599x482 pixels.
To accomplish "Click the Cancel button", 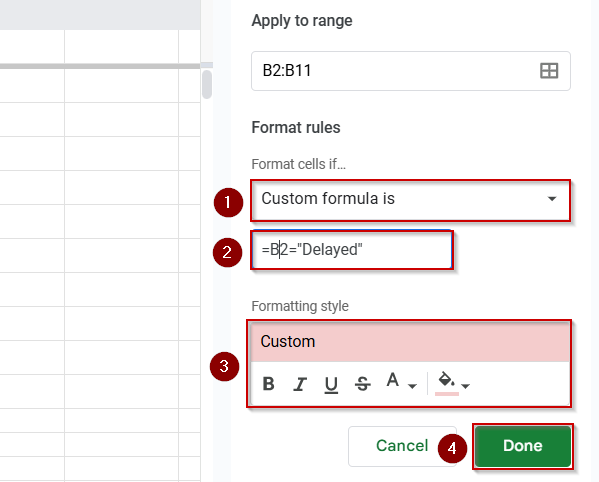I will pos(402,446).
